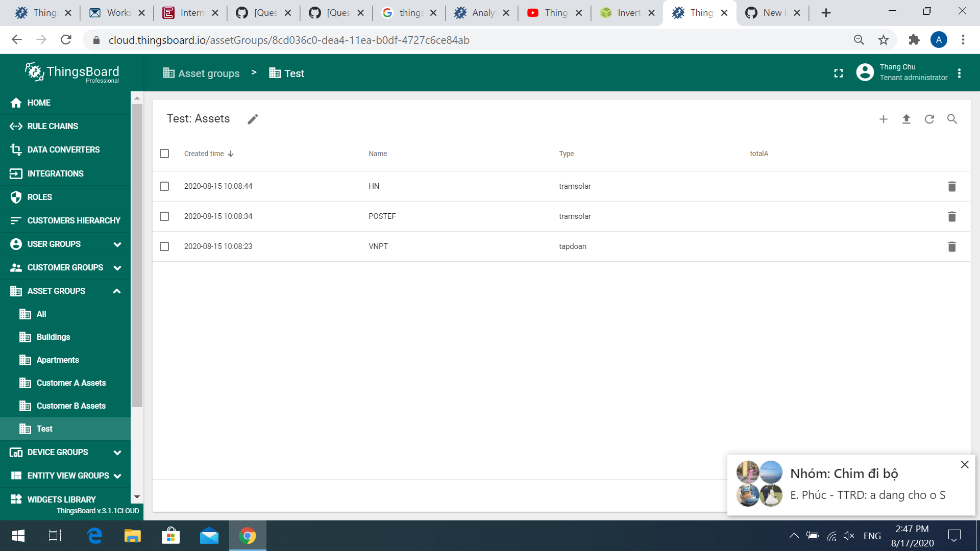The image size is (980, 551).
Task: Open the search icon in Test: Assets toolbar
Action: pos(952,119)
